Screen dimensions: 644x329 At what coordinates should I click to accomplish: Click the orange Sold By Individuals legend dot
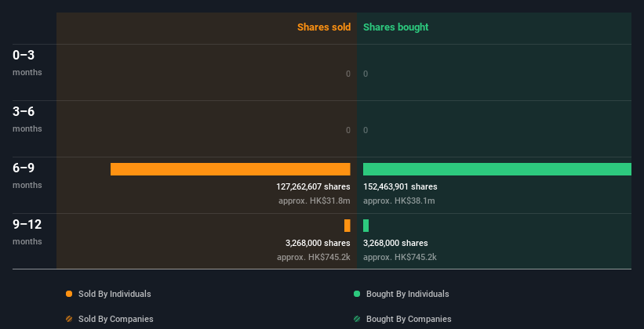(x=69, y=294)
